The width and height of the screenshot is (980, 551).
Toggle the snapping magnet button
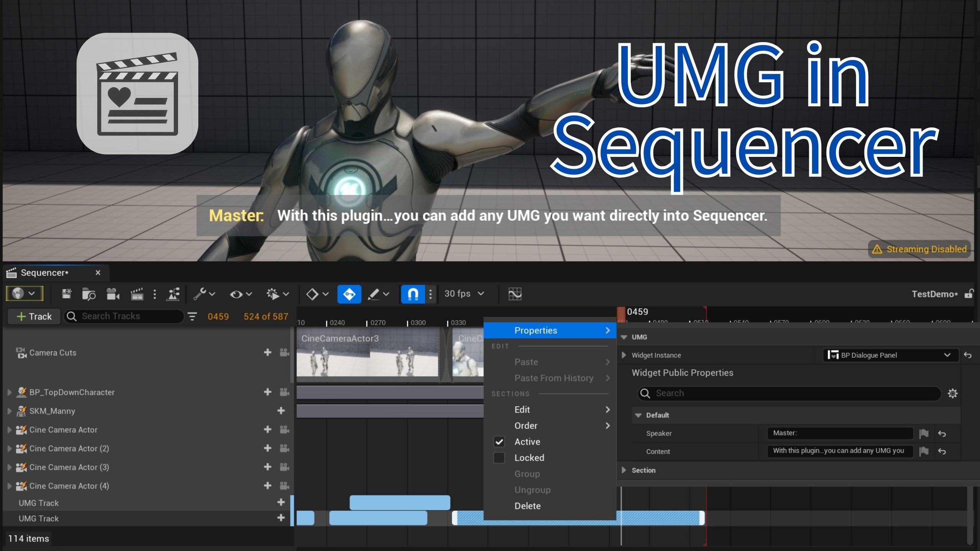(413, 294)
